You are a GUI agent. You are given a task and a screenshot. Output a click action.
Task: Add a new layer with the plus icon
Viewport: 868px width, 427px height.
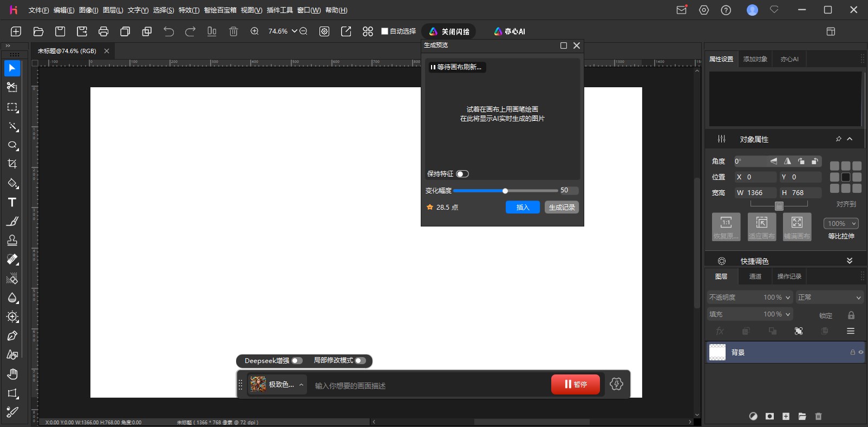point(786,416)
